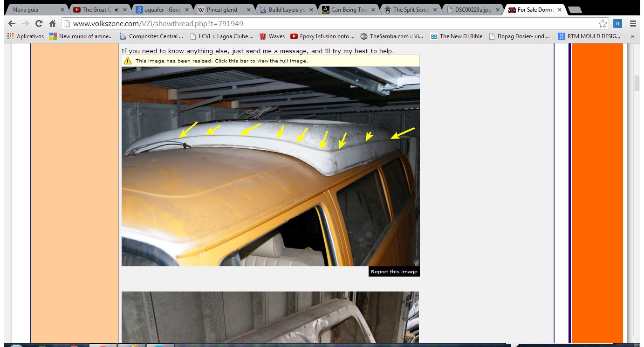This screenshot has width=644, height=347.
Task: Open a new tab with the new-tab button
Action: pyautogui.click(x=574, y=10)
